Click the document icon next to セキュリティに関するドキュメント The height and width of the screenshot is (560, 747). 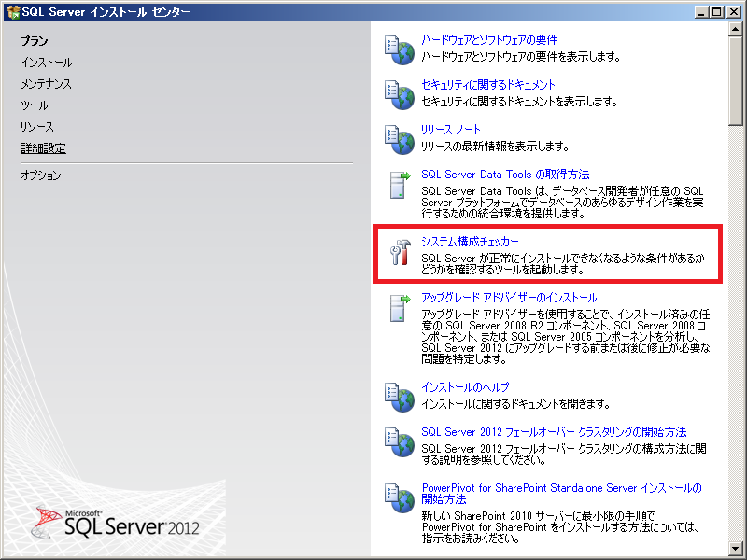tap(400, 94)
